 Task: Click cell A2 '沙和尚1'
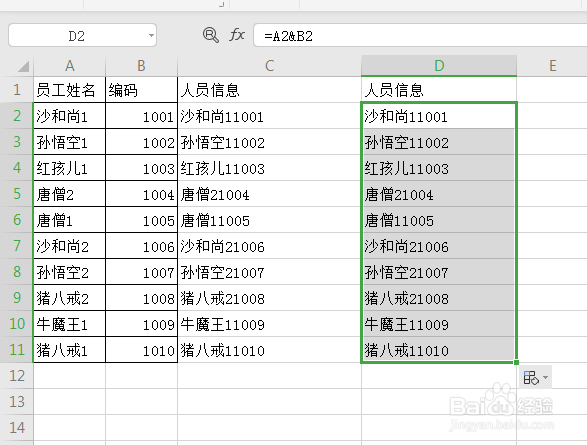70,116
